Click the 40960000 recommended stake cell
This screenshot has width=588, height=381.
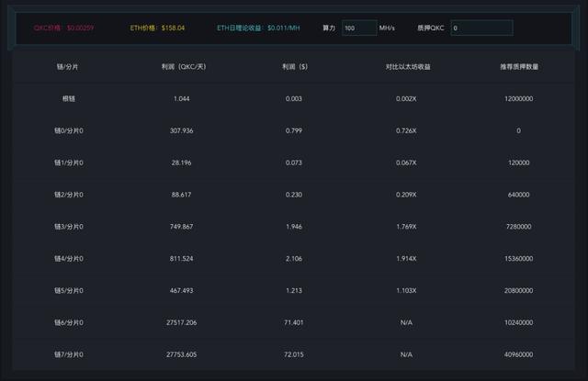coord(518,354)
